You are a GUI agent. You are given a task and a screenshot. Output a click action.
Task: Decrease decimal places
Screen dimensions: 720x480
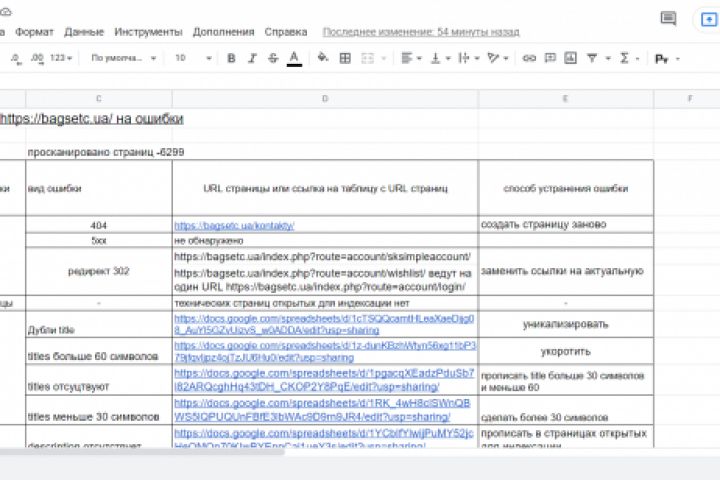click(x=16, y=58)
